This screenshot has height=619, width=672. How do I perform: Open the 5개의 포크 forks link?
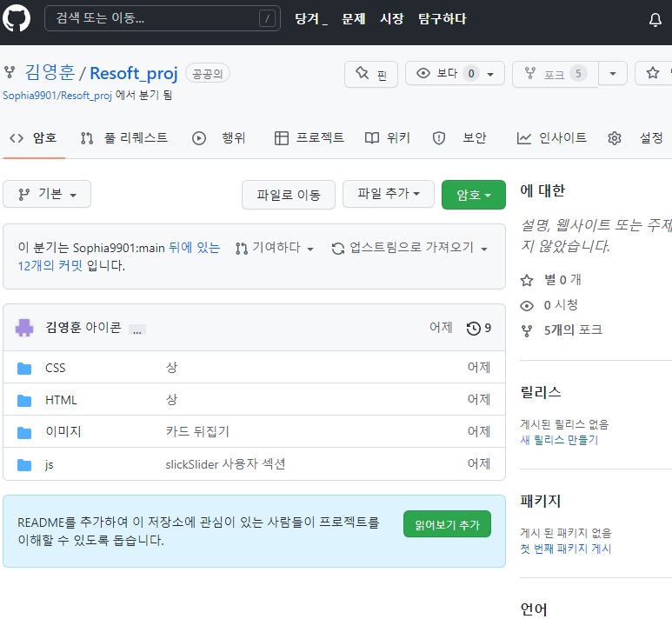tap(562, 330)
